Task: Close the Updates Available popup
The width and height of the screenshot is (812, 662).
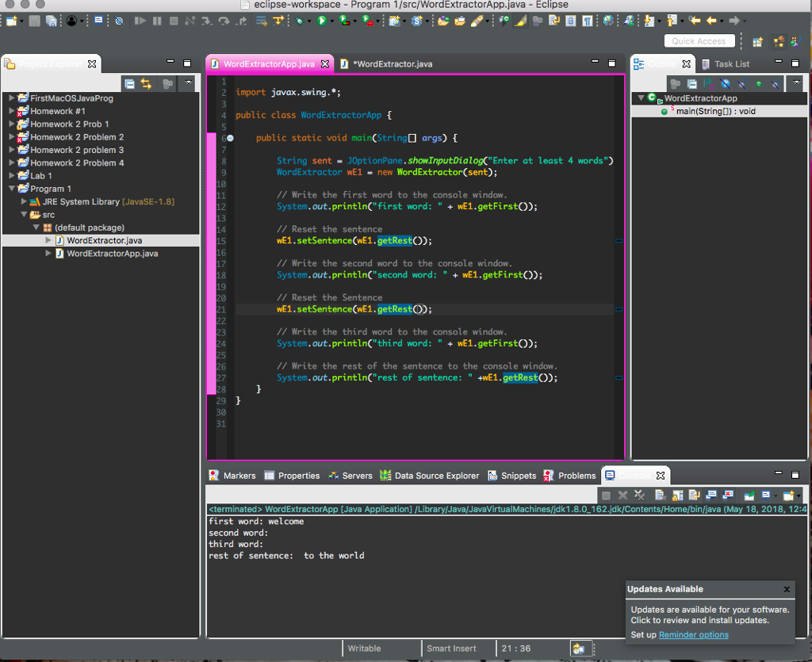Action: pyautogui.click(x=787, y=589)
